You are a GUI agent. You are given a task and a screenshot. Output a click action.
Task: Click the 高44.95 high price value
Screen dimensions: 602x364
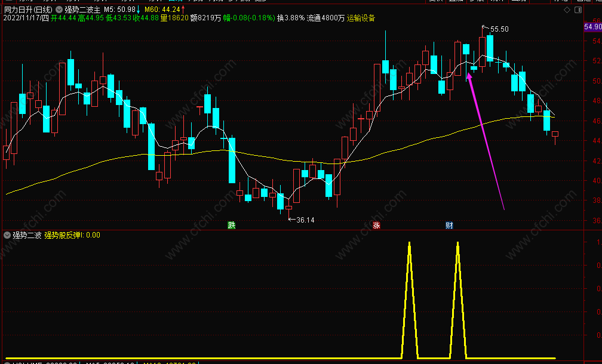pos(91,18)
